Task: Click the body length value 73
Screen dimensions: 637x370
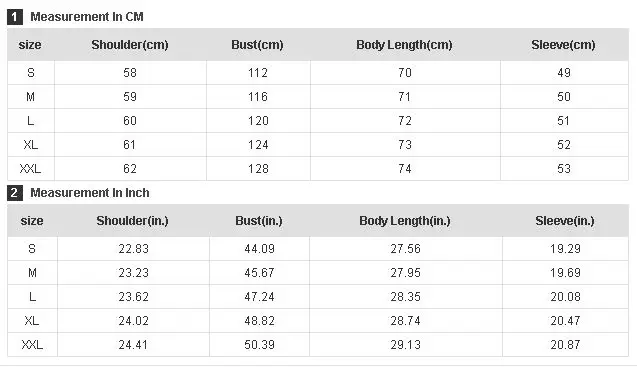Action: click(x=405, y=145)
